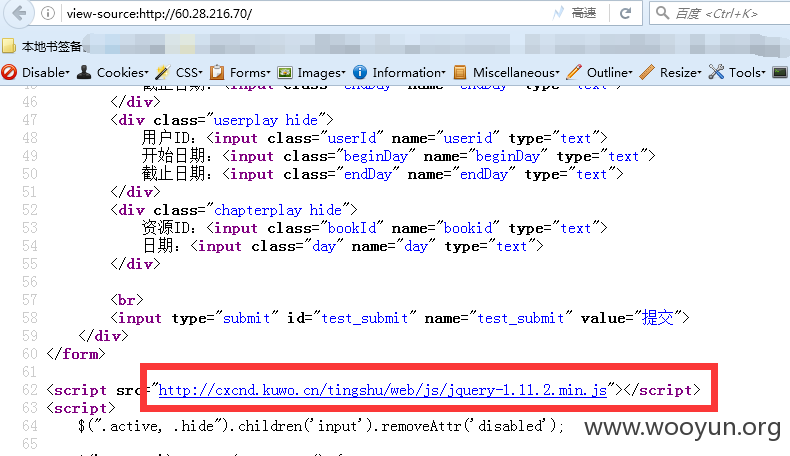Click line number 62 in the gutter
This screenshot has width=790, height=456.
tap(30, 390)
